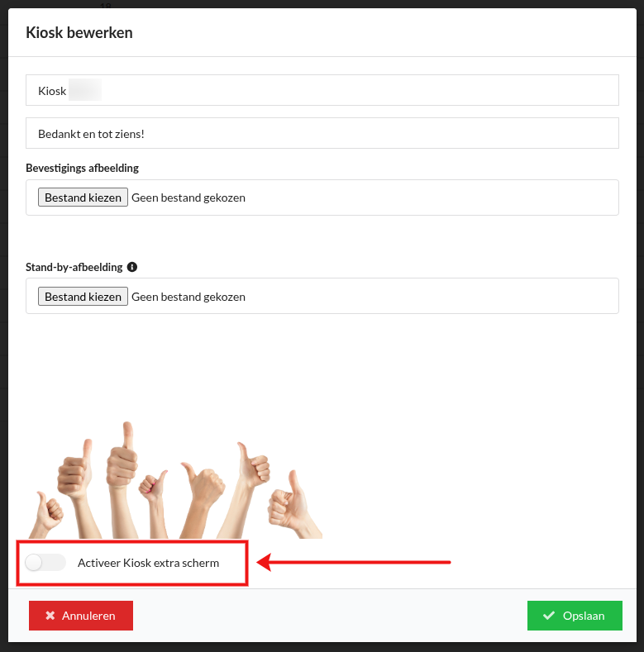
Task: Click the thumbs-up preview image
Action: (x=174, y=483)
